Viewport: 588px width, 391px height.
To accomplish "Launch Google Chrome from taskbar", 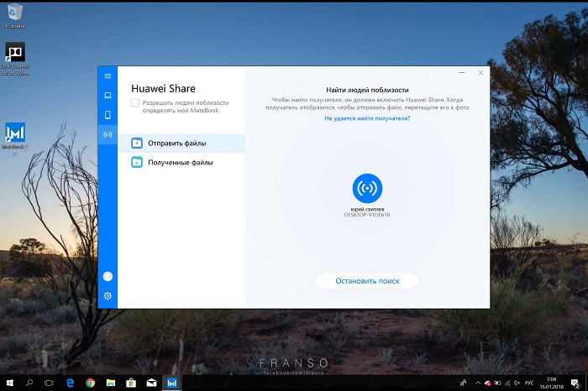I will (90, 383).
